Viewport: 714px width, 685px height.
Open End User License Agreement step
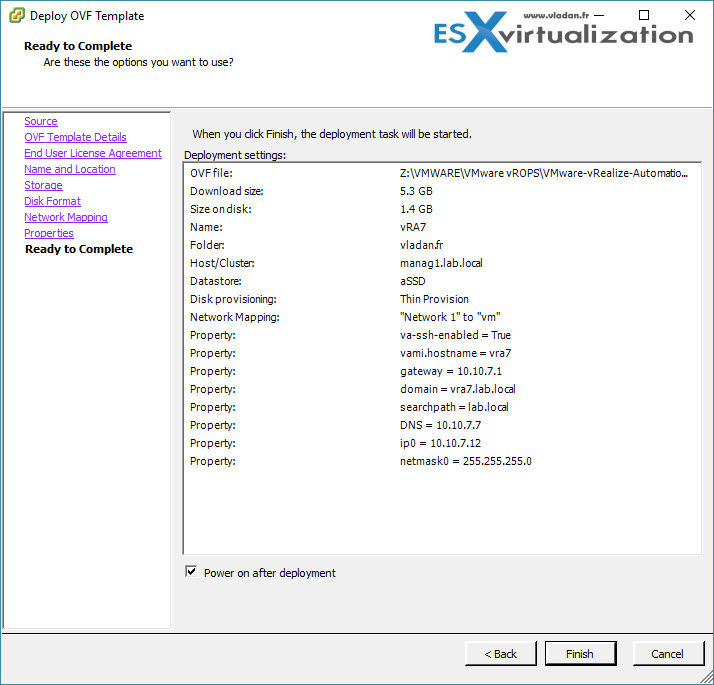coord(93,153)
